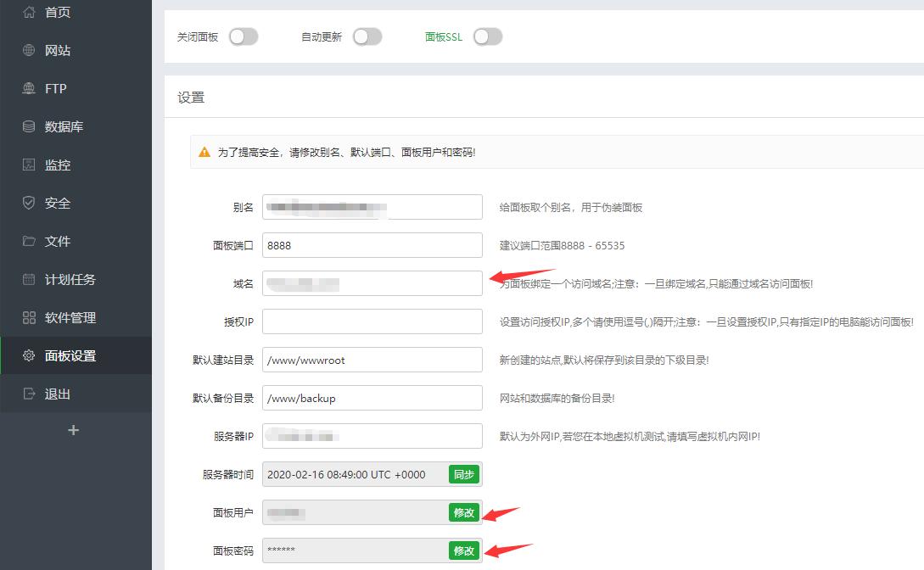This screenshot has height=570, width=924.
Task: Toggle the 关闭面板 switch
Action: 244,37
